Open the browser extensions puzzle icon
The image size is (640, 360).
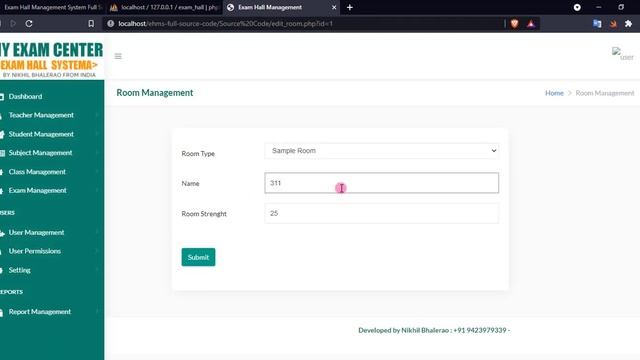628,24
